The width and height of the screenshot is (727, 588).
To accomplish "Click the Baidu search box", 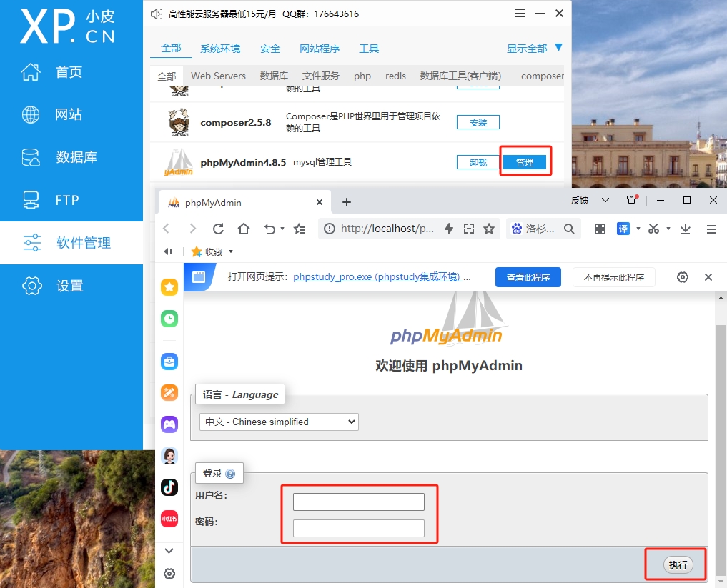I will [x=539, y=229].
